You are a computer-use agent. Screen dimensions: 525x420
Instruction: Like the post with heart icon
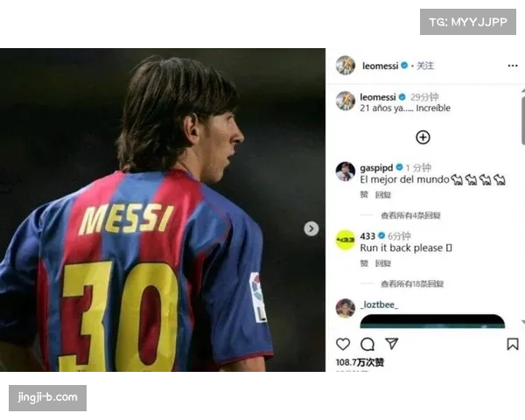point(343,344)
